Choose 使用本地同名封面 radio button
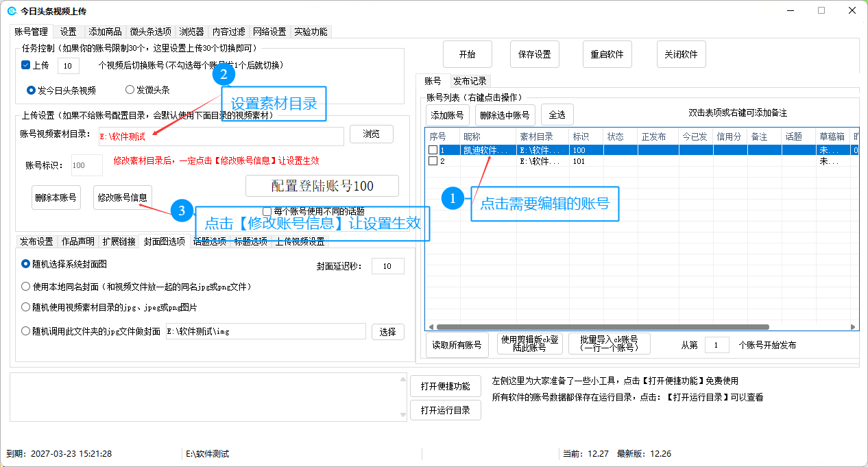 pyautogui.click(x=26, y=286)
